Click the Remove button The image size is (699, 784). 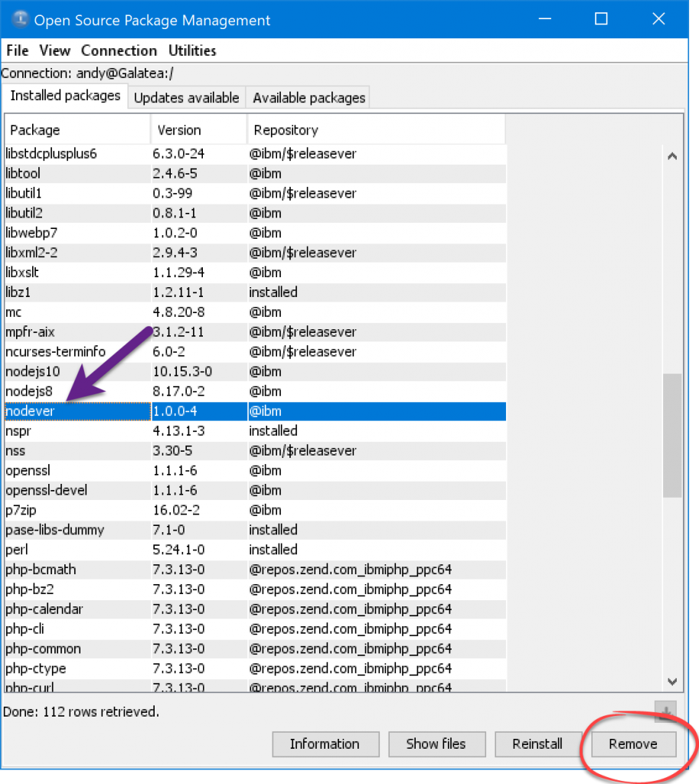[x=632, y=743]
